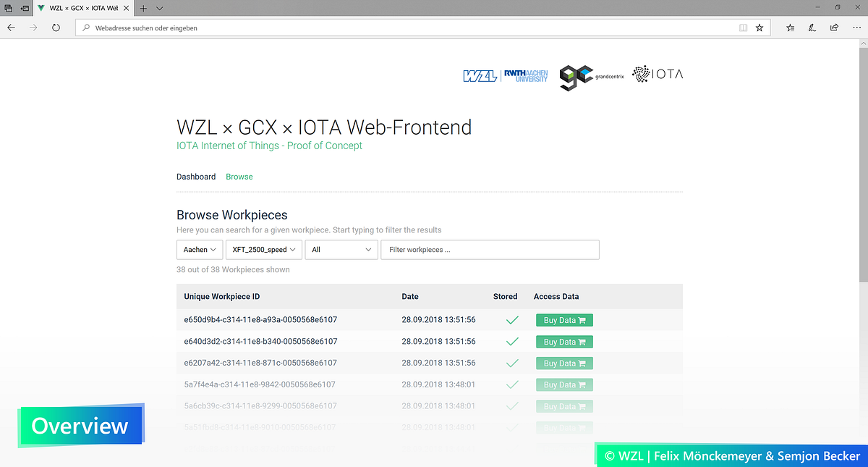The image size is (868, 467).
Task: Show the tab preview chevron
Action: pos(159,8)
